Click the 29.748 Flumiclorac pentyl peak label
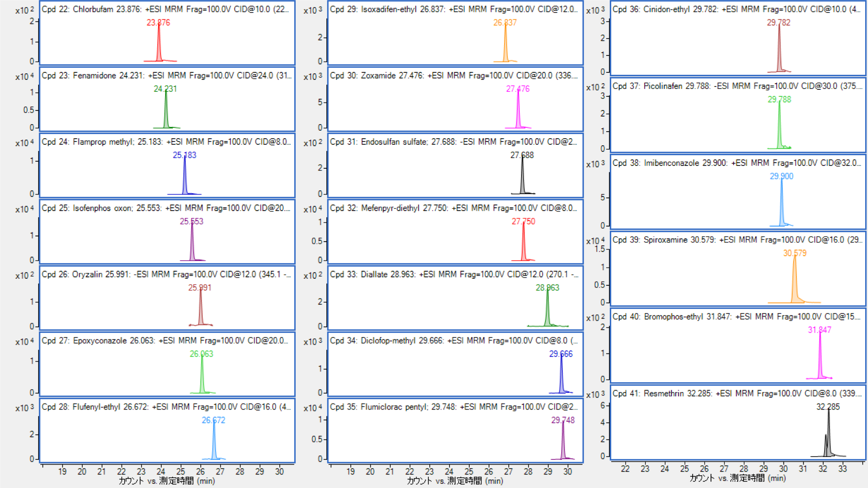 (x=563, y=420)
